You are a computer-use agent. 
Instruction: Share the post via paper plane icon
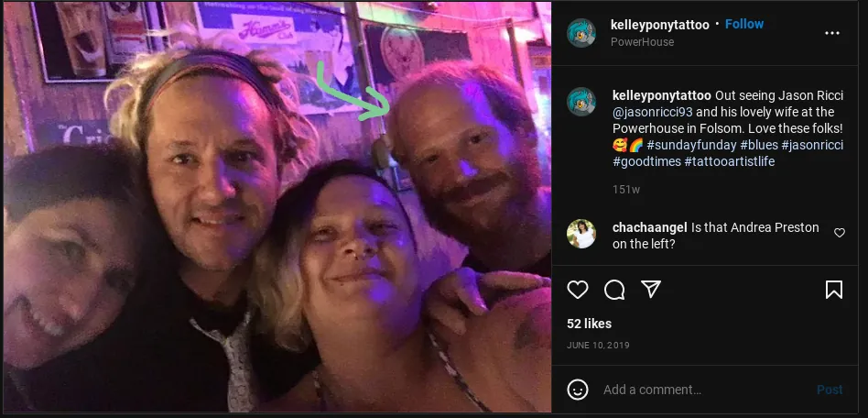click(650, 289)
